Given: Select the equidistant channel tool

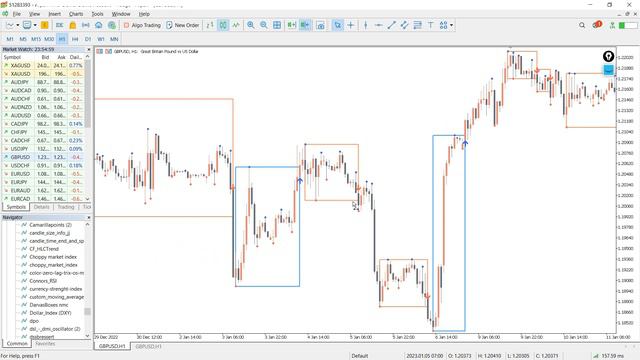Looking at the screenshot, I should coord(404,25).
